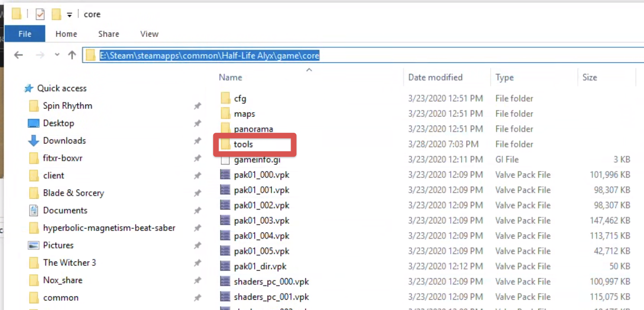Open Nox_share pinned folder
The width and height of the screenshot is (644, 310).
[62, 280]
